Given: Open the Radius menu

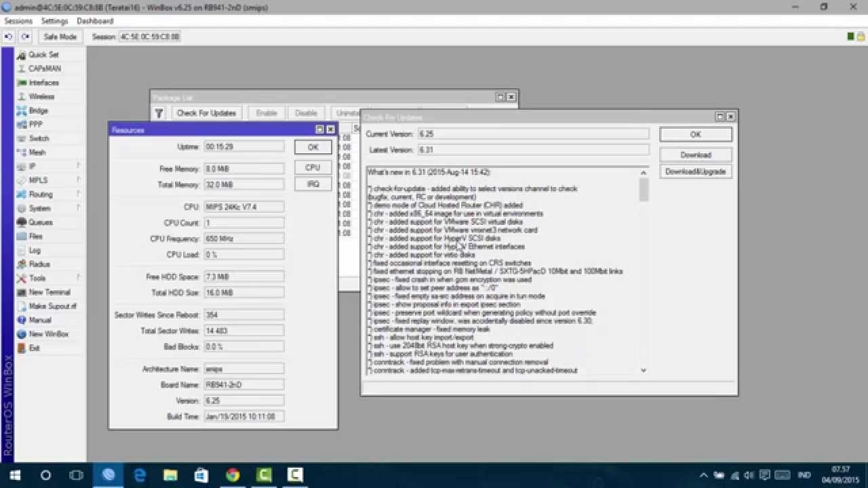Looking at the screenshot, I should click(x=39, y=264).
